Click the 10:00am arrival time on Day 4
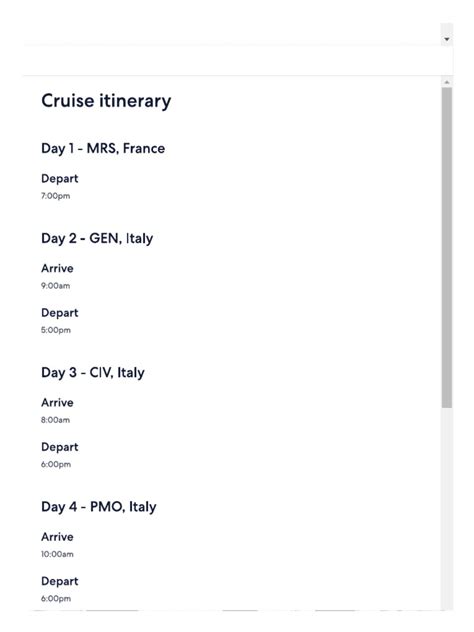This screenshot has height=632, width=474. [x=57, y=554]
